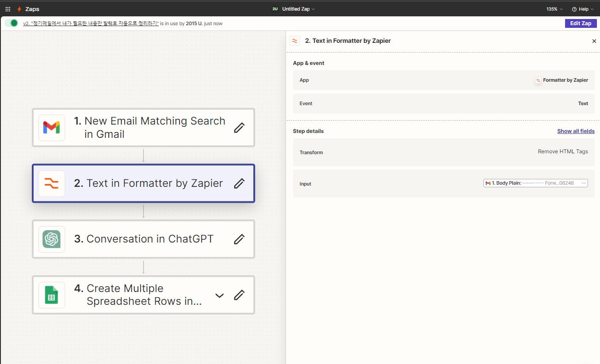The image size is (600, 364).
Task: Close the Formatter step details panel
Action: 594,41
